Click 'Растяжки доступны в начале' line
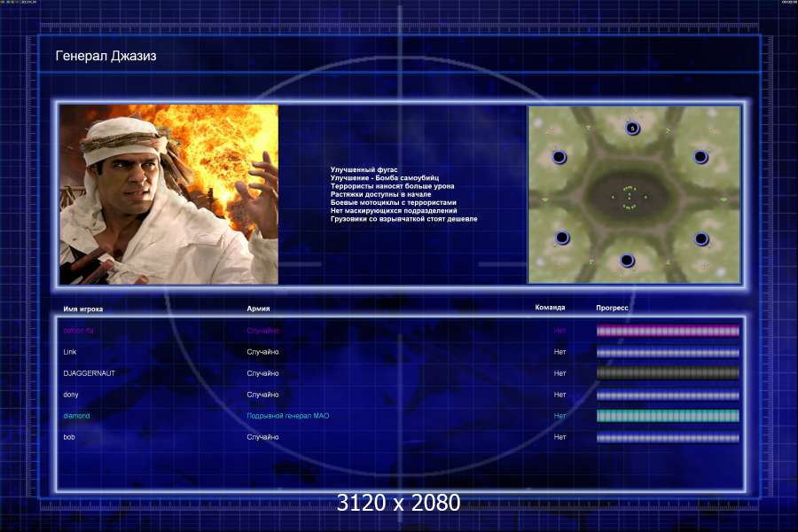 tap(380, 194)
